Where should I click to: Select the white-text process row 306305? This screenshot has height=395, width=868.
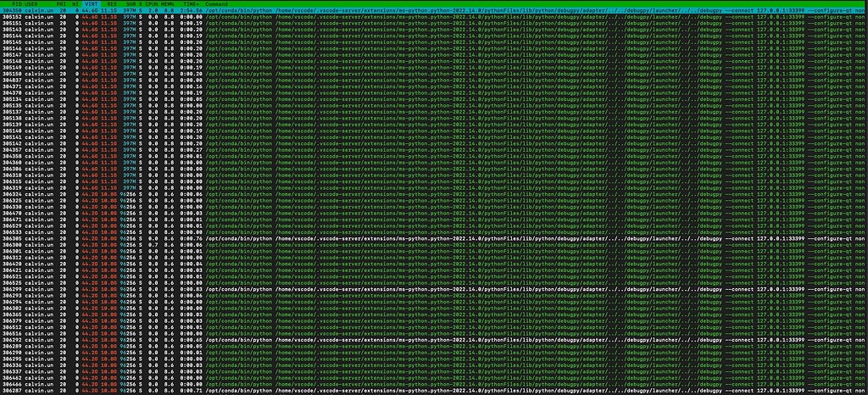coord(14,238)
